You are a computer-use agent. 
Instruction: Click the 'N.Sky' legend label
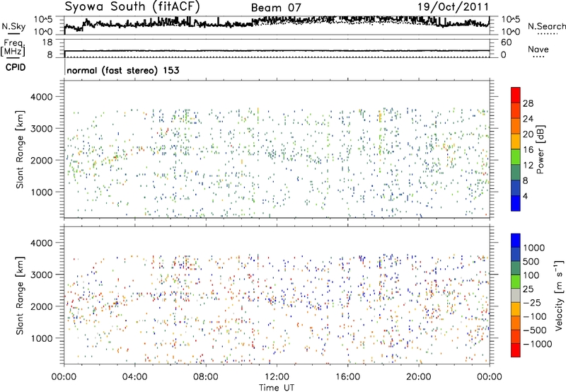(13, 26)
